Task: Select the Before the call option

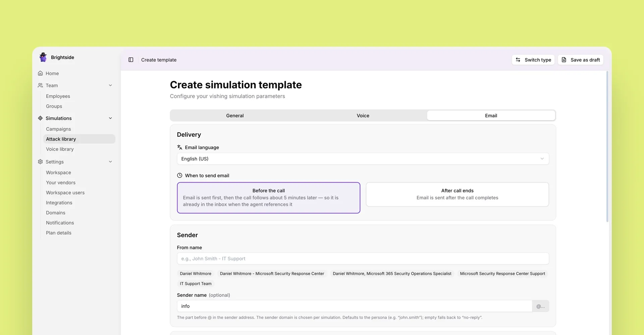Action: point(269,198)
